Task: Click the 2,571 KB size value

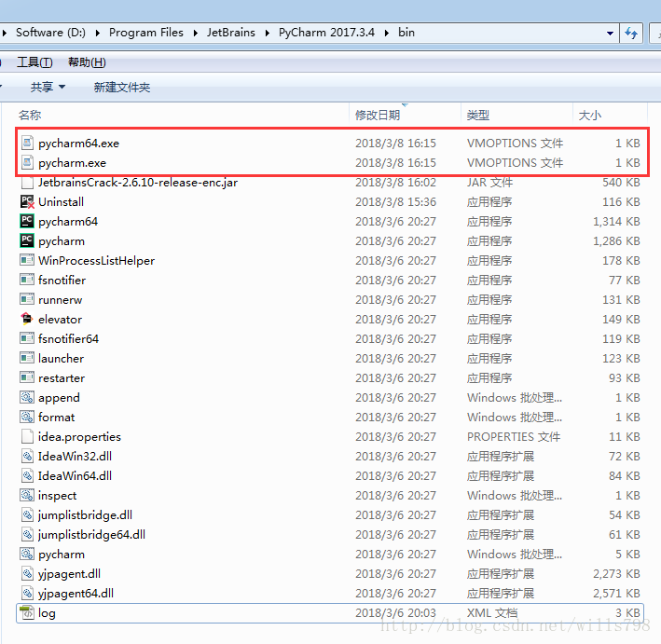Action: tap(616, 593)
